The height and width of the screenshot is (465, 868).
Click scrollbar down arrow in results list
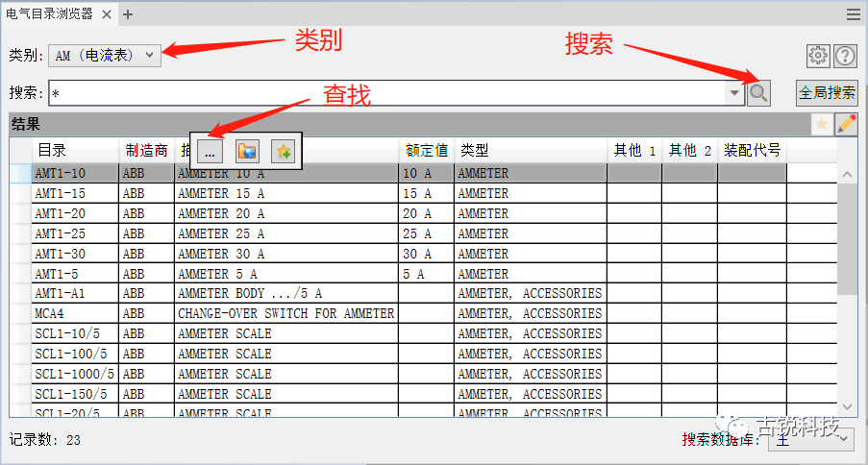(x=847, y=407)
